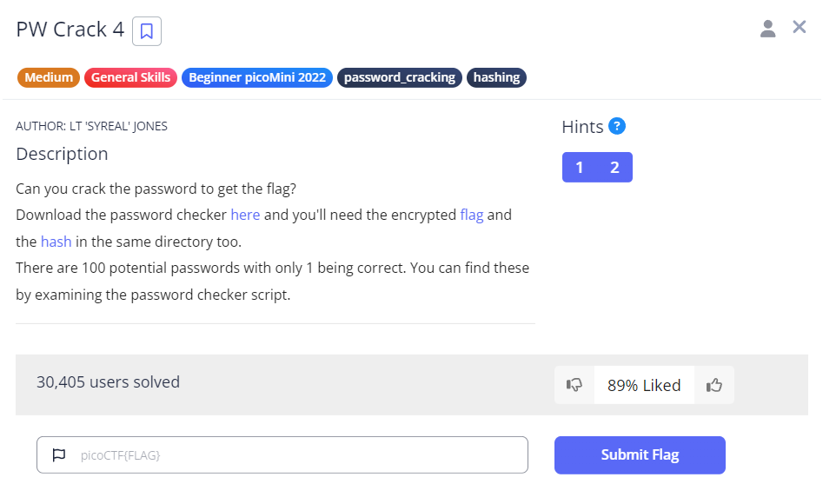Click the 89% Liked rating label
823x504 pixels.
coord(644,385)
